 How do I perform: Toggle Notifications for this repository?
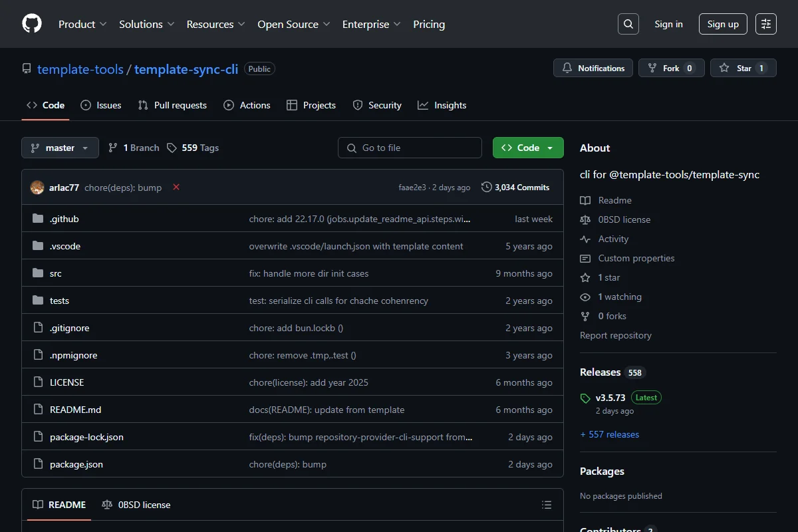[x=594, y=68]
